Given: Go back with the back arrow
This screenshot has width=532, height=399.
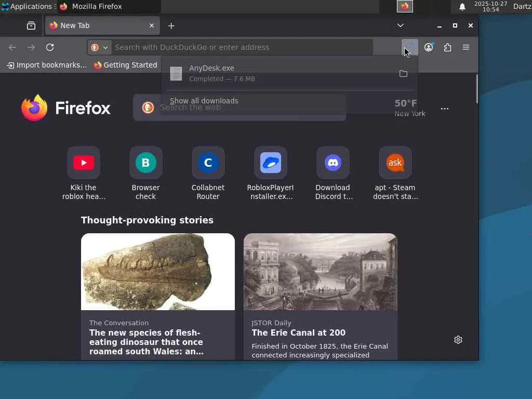Looking at the screenshot, I should [12, 47].
